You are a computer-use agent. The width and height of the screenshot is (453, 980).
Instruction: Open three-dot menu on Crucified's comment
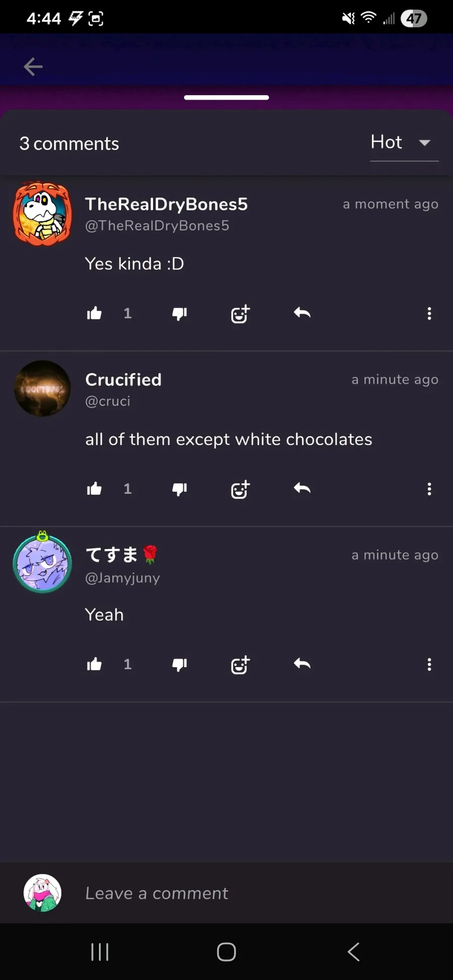point(429,489)
